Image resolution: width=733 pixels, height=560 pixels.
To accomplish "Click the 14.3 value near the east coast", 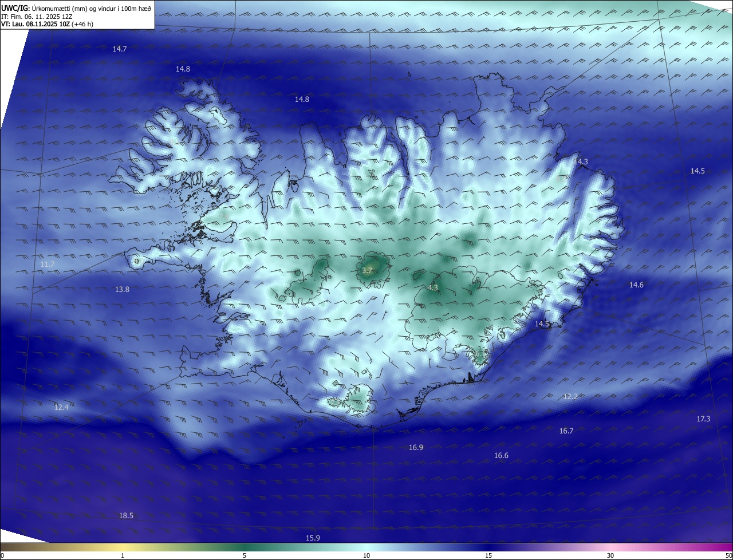I will (x=581, y=162).
